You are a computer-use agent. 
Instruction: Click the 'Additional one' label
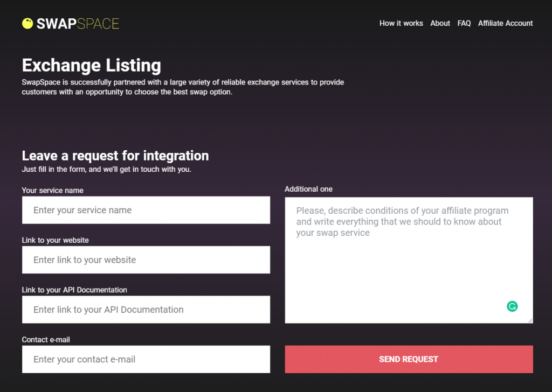coord(308,189)
